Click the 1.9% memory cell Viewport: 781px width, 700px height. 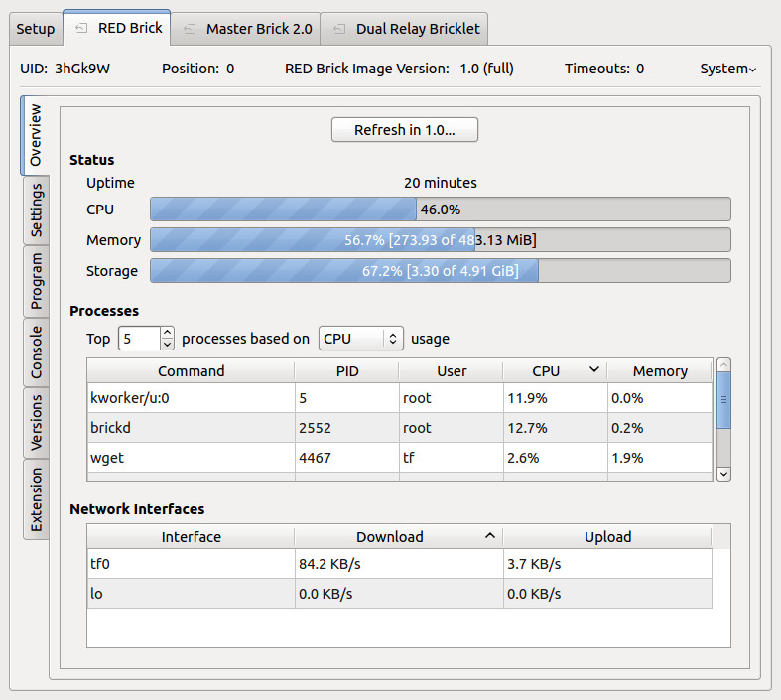pos(660,458)
